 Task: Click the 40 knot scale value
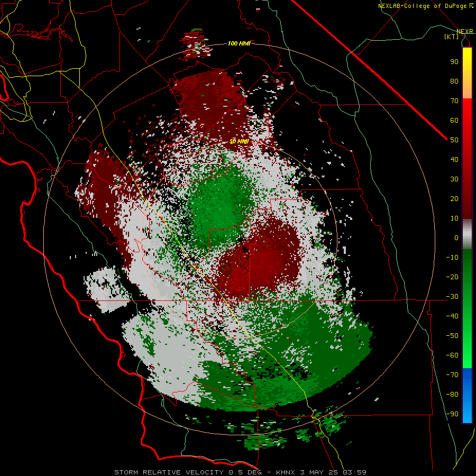click(454, 159)
